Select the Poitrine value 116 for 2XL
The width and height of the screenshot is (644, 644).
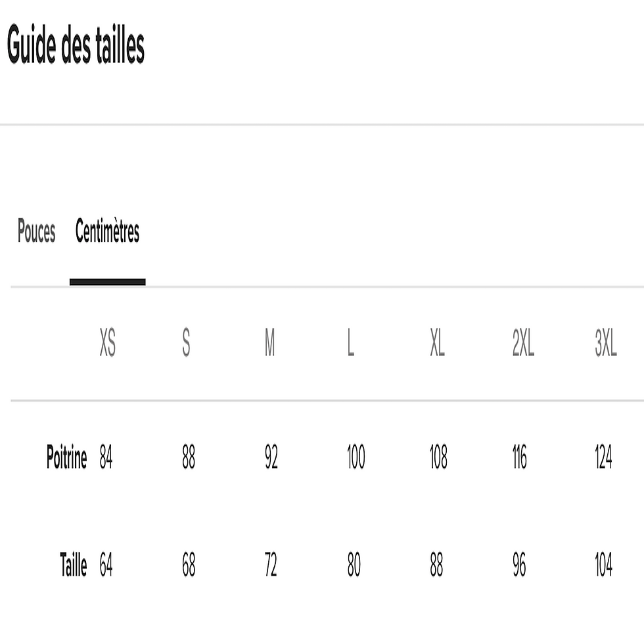[520, 457]
